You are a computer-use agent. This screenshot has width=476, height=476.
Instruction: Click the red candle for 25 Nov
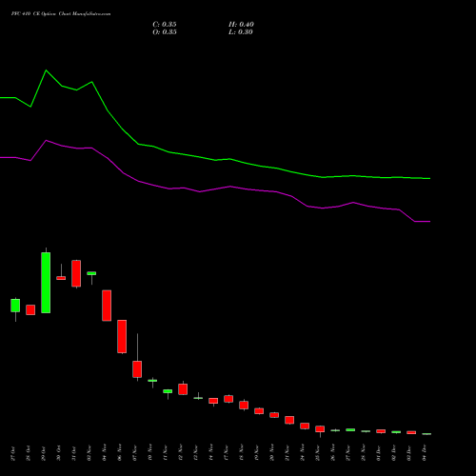click(x=320, y=428)
